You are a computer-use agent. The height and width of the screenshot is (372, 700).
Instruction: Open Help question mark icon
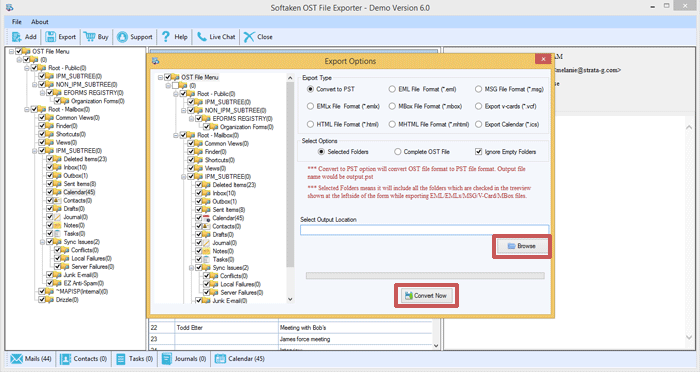coord(166,37)
